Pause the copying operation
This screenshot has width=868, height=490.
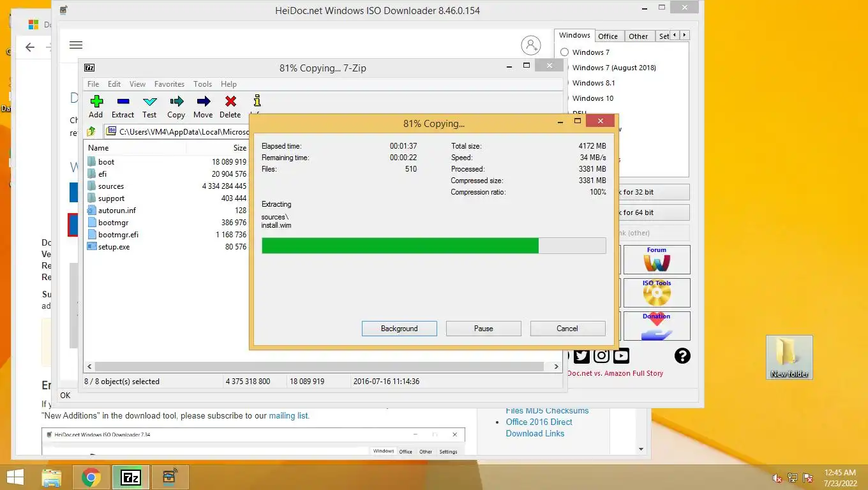coord(484,329)
